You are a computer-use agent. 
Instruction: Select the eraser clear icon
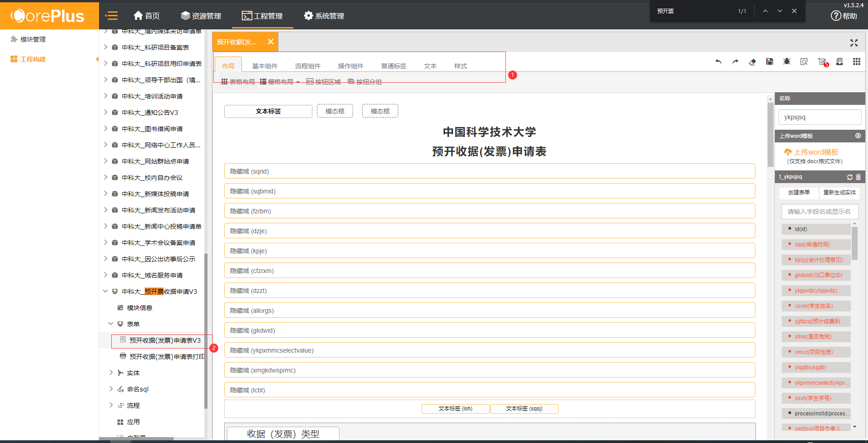(x=752, y=62)
